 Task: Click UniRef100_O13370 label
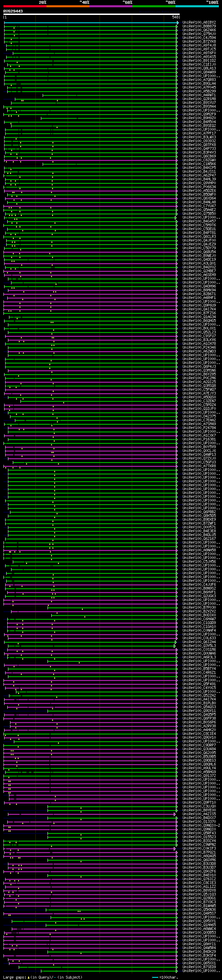click(x=199, y=822)
